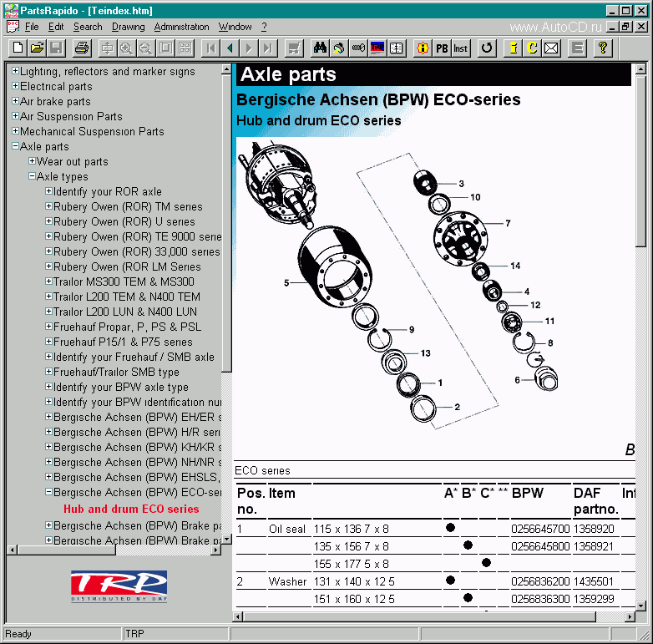The height and width of the screenshot is (644, 653).
Task: Click BPW number 0256836200
Action: tap(540, 581)
